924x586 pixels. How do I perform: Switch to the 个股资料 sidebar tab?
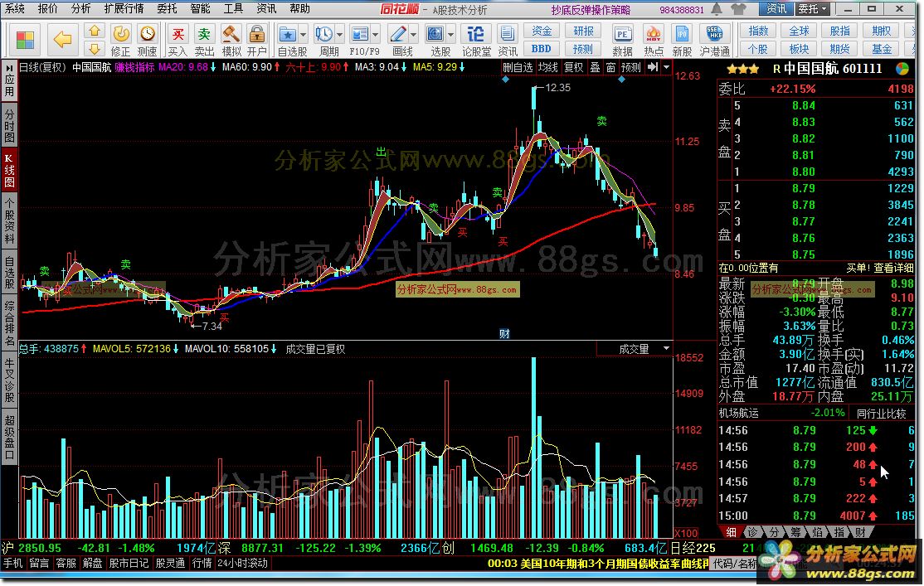pyautogui.click(x=9, y=220)
